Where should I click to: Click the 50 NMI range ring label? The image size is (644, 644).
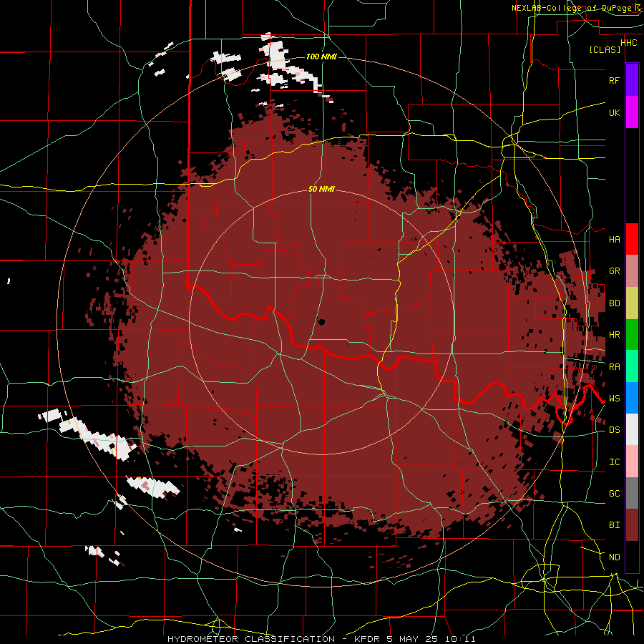321,189
